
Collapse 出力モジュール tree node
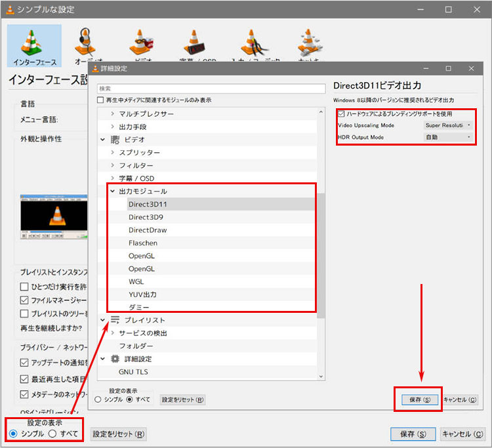point(113,191)
